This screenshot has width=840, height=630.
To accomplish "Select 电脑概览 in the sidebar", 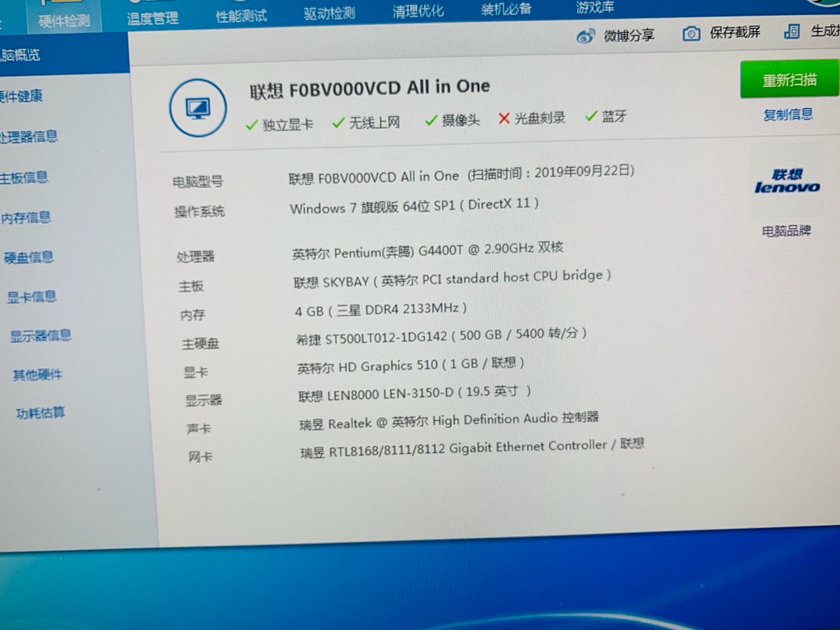I will pos(19,54).
